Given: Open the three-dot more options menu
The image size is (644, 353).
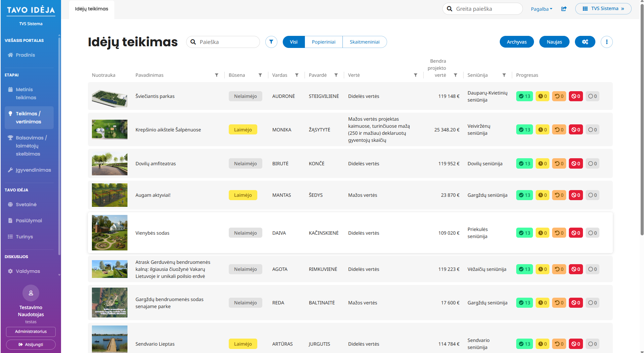Looking at the screenshot, I should [x=606, y=42].
